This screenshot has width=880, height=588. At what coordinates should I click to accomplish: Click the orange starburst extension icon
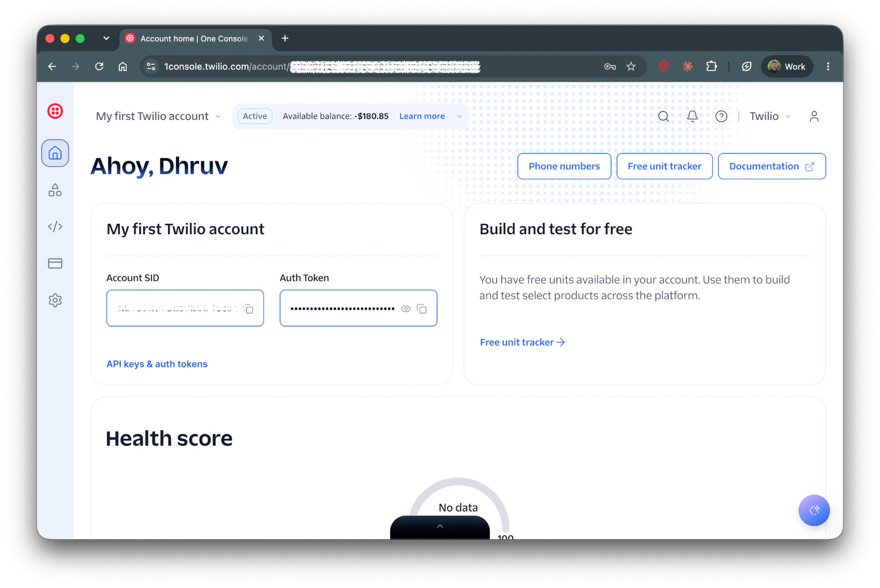(687, 67)
